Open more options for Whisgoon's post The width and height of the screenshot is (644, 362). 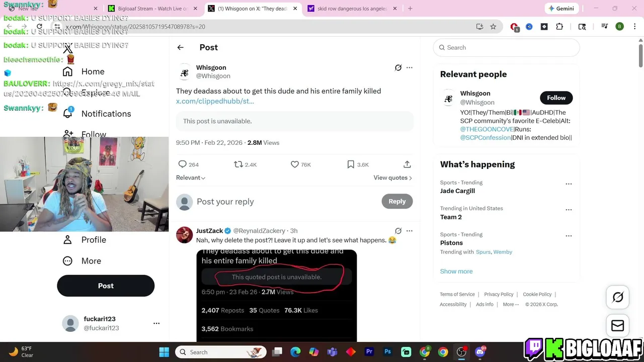(x=410, y=67)
